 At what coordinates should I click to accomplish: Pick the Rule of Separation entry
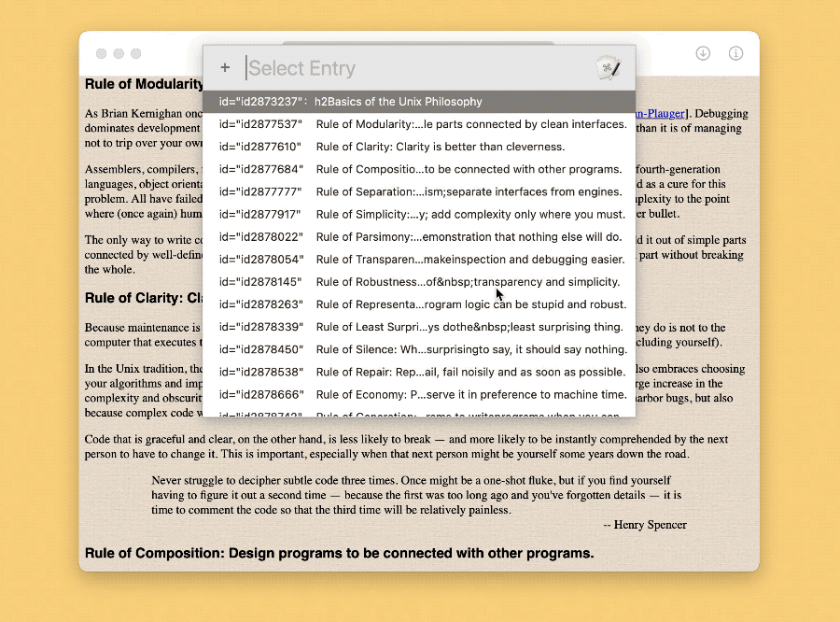point(419,192)
